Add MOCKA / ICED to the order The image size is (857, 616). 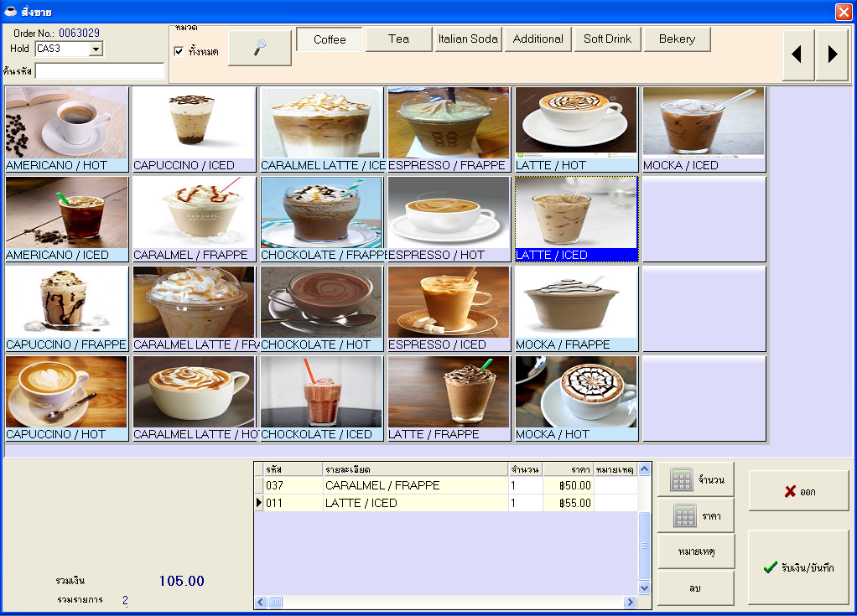coord(704,129)
